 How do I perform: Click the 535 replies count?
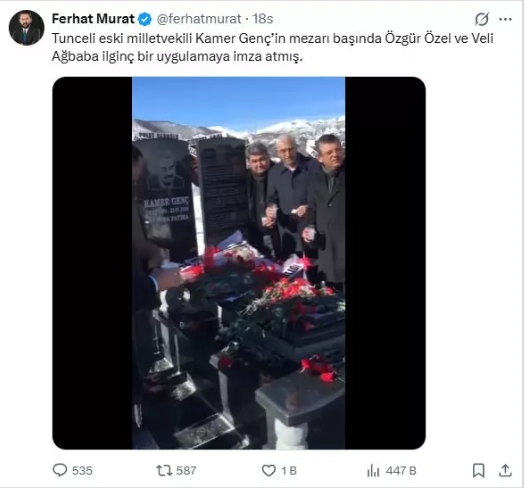[82, 471]
